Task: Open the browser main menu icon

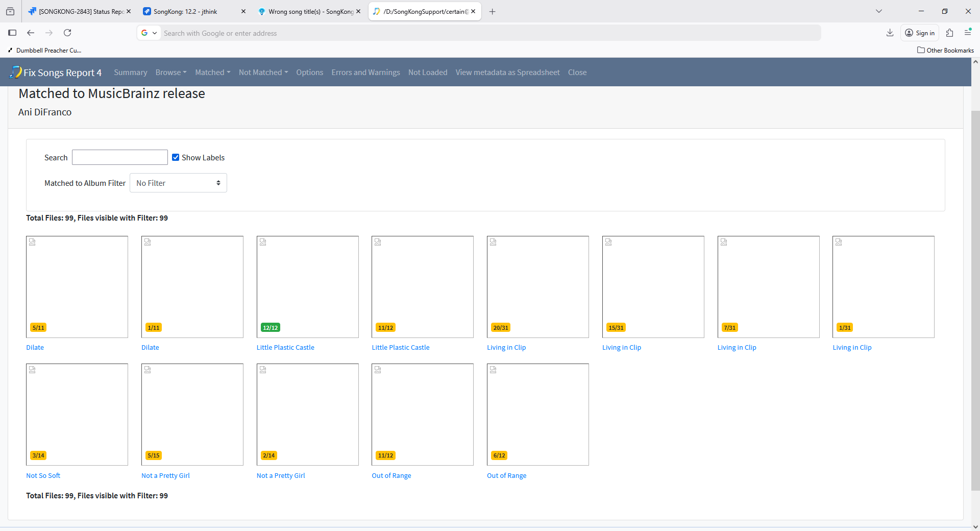Action: 968,33
